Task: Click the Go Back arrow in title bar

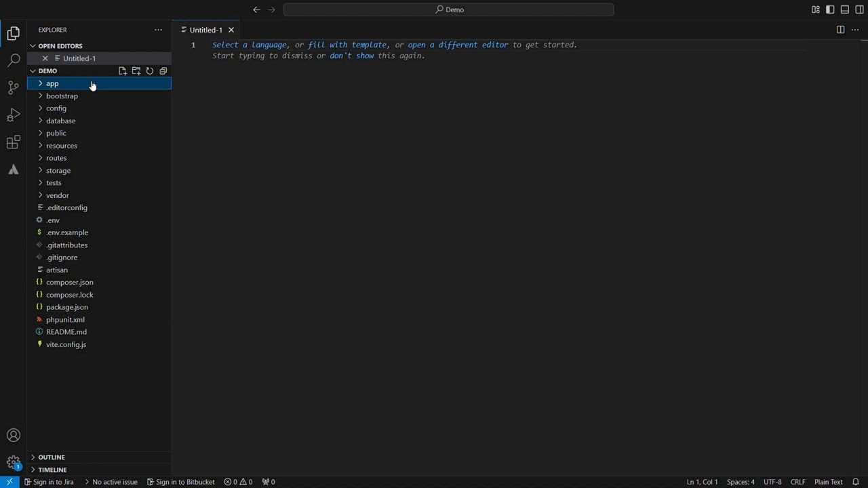Action: [256, 9]
